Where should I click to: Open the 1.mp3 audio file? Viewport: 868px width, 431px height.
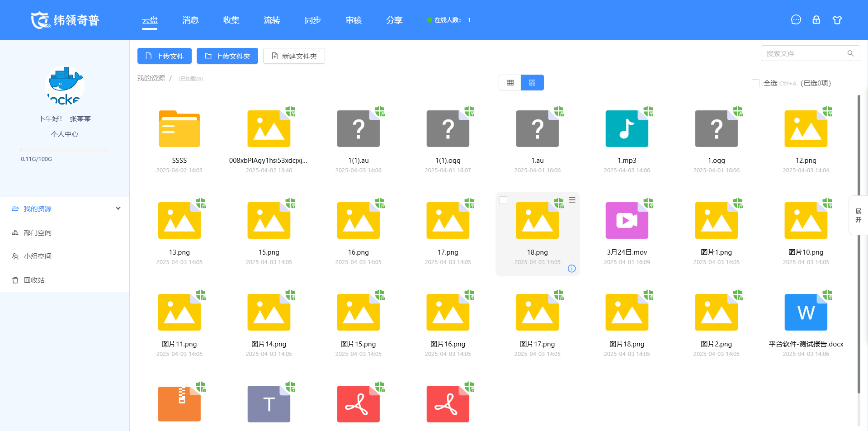[627, 129]
